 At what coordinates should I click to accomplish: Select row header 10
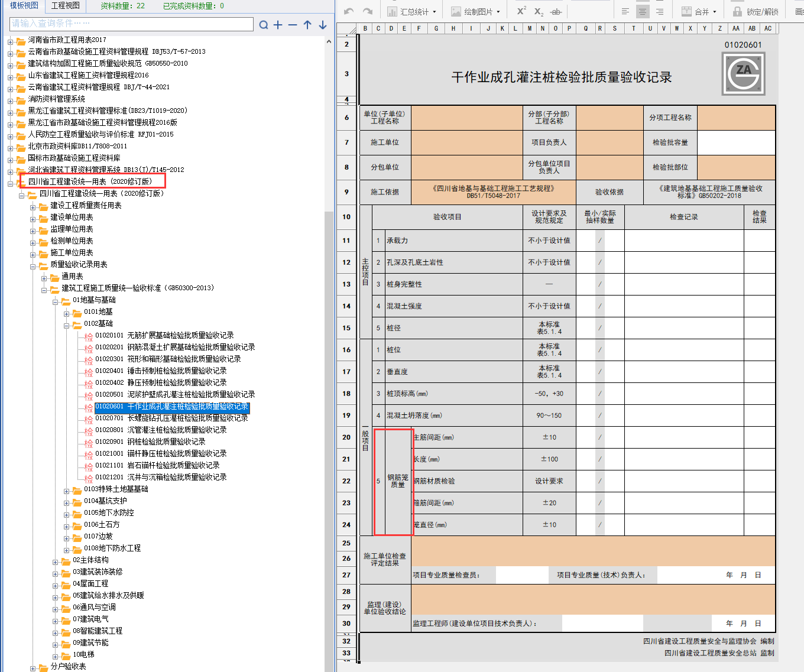(346, 217)
